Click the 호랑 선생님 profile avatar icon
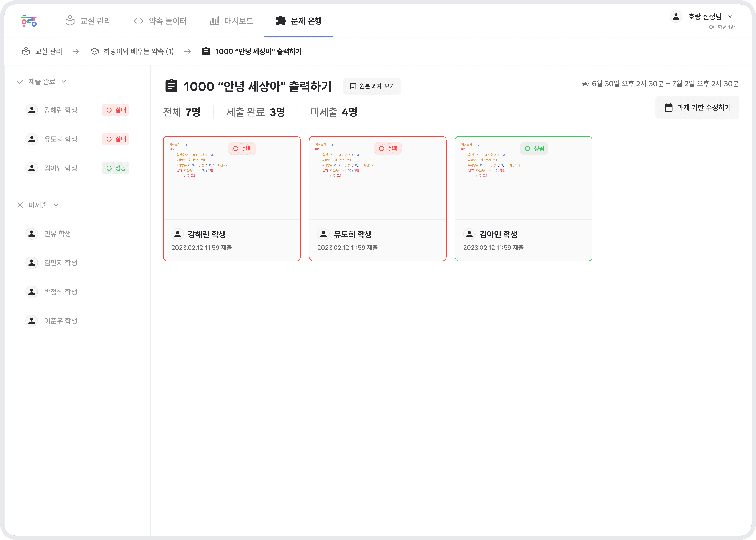The width and height of the screenshot is (756, 540). pyautogui.click(x=676, y=17)
